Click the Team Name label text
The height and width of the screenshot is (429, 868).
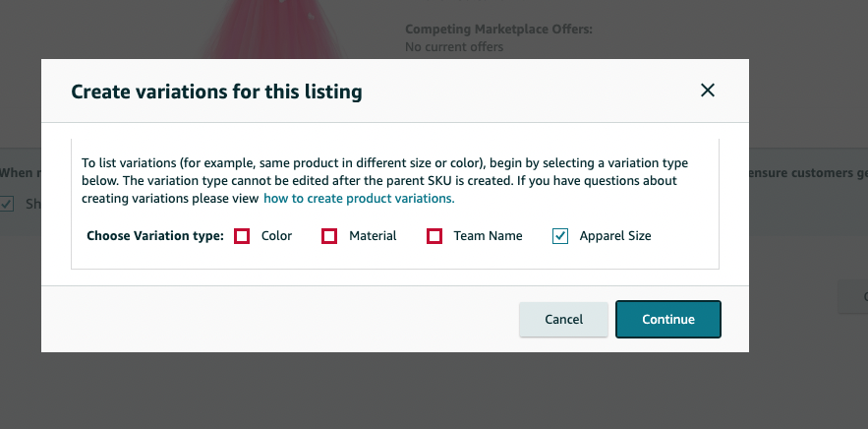488,236
